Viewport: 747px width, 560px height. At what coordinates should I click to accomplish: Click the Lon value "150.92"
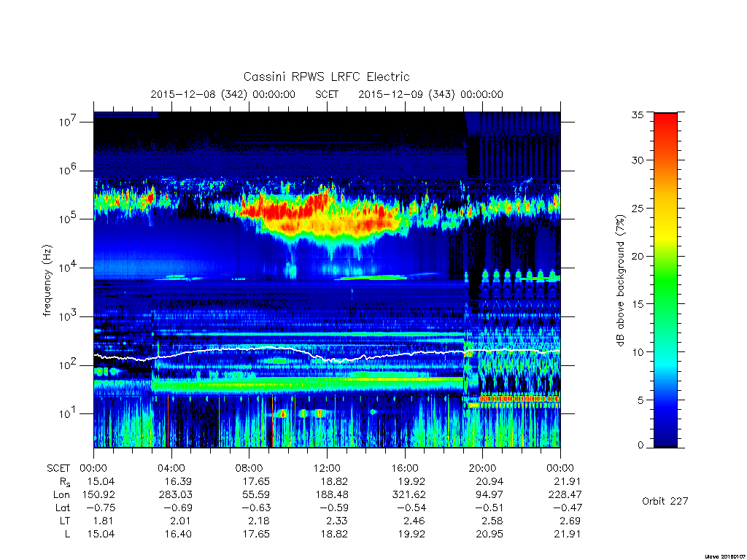[x=98, y=495]
